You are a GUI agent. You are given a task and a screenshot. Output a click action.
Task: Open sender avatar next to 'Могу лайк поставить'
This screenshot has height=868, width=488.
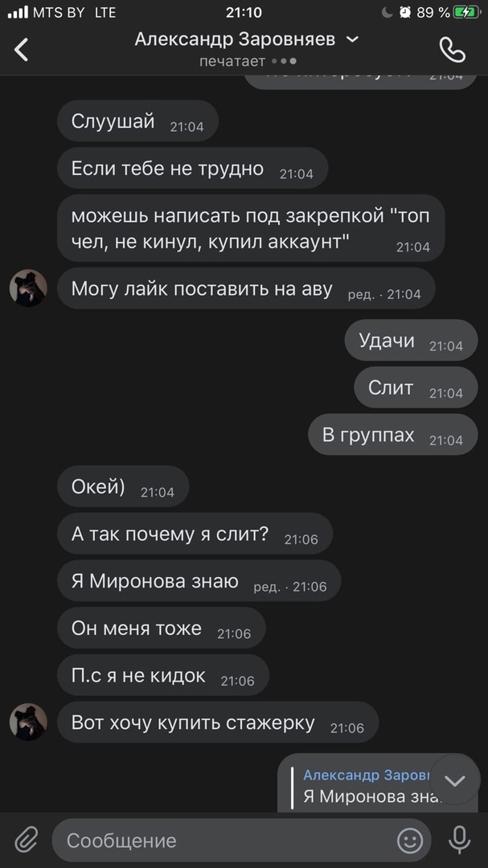[28, 288]
